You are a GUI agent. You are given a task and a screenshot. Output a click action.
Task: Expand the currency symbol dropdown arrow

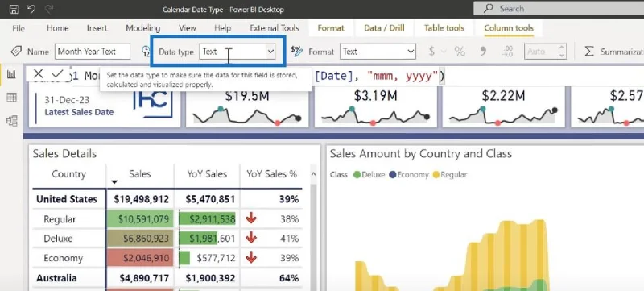pyautogui.click(x=444, y=52)
